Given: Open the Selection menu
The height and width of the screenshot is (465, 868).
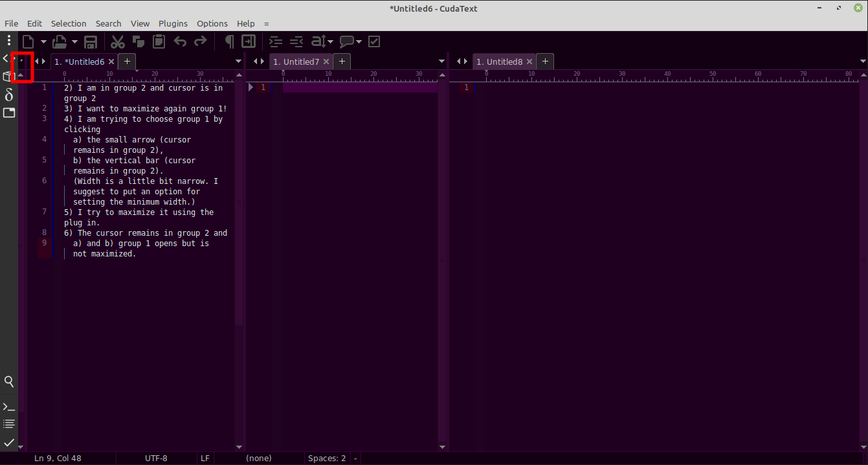Looking at the screenshot, I should click(69, 23).
